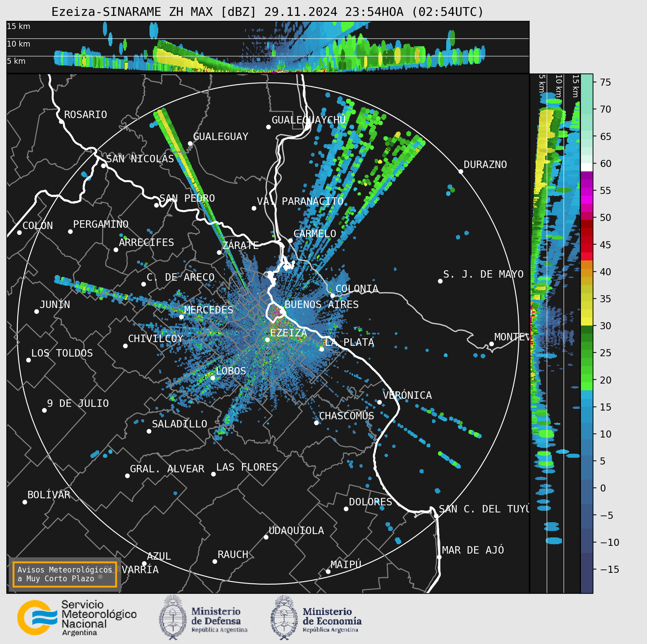The width and height of the screenshot is (647, 644).
Task: Click the CARMELO label
Action: coord(315,233)
